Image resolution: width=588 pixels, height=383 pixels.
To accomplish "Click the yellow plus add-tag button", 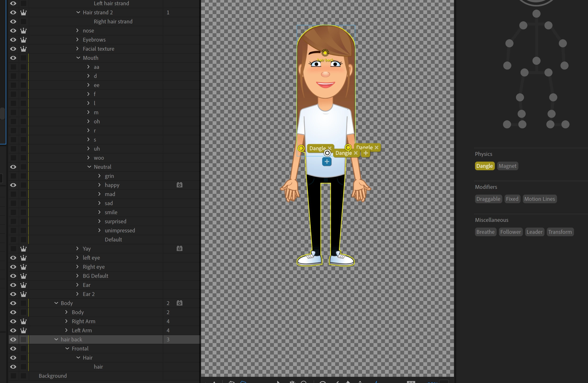I will (366, 153).
